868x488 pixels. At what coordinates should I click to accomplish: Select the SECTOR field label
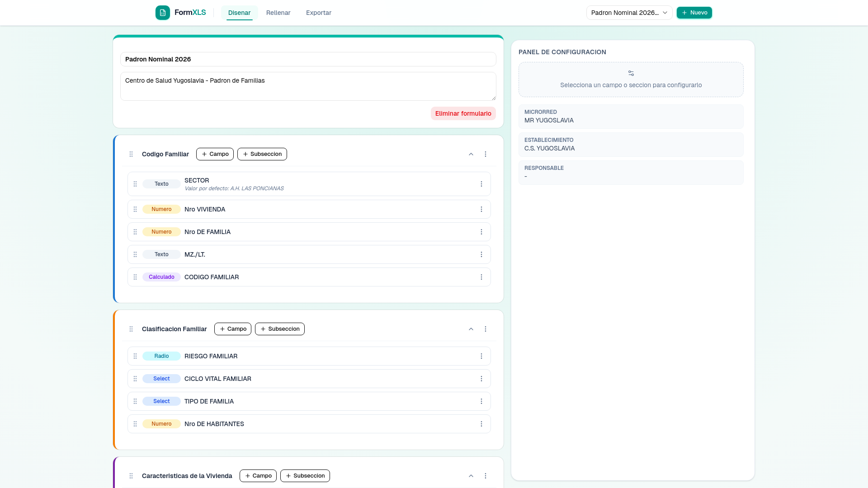point(197,180)
